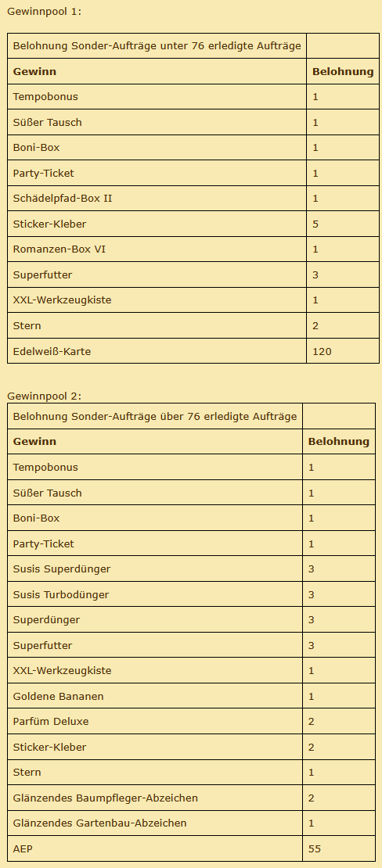Screen dimensions: 382x868
Task: Click the Gewinnpool 2 heading text
Action: (45, 396)
